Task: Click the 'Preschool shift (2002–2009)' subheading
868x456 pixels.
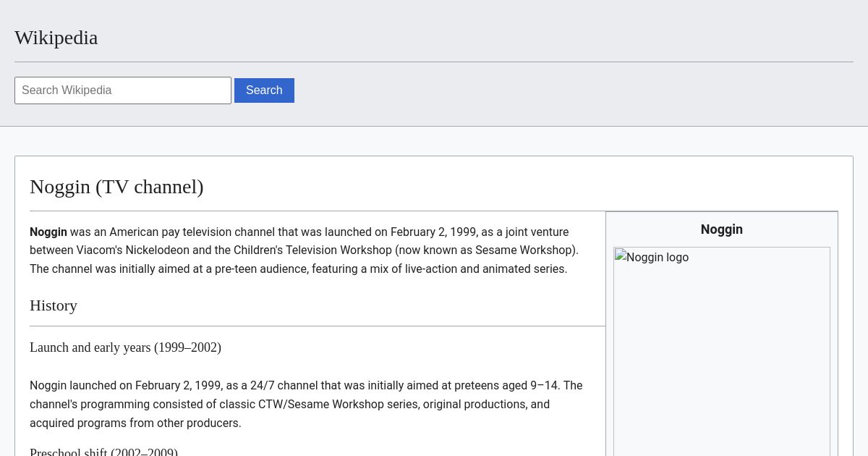Action: [x=103, y=452]
